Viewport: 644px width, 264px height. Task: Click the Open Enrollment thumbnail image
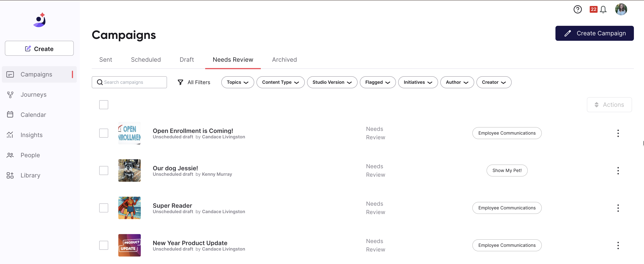pos(129,133)
